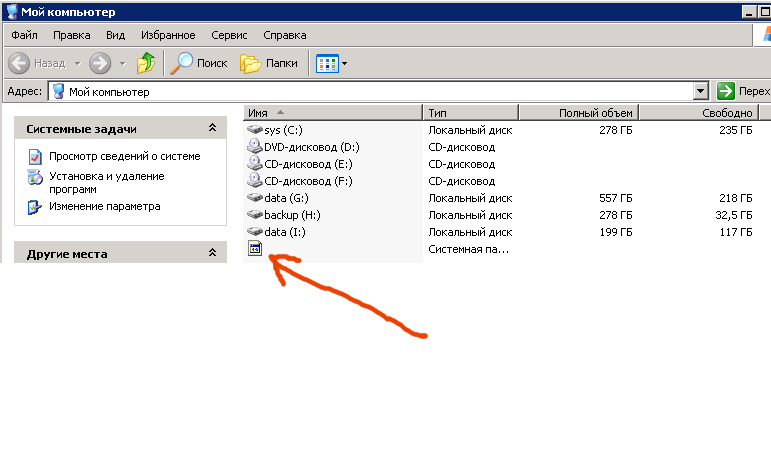Collapse the Системные задачи panel

click(211, 128)
